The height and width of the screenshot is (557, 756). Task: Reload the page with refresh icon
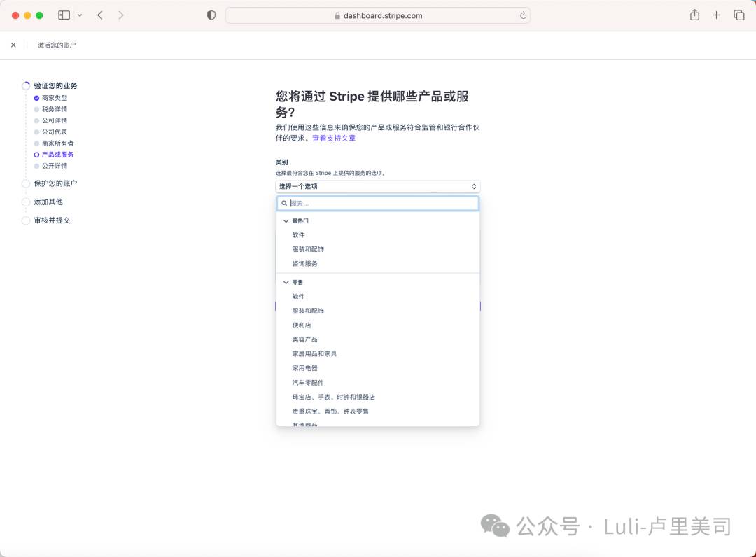[x=523, y=15]
